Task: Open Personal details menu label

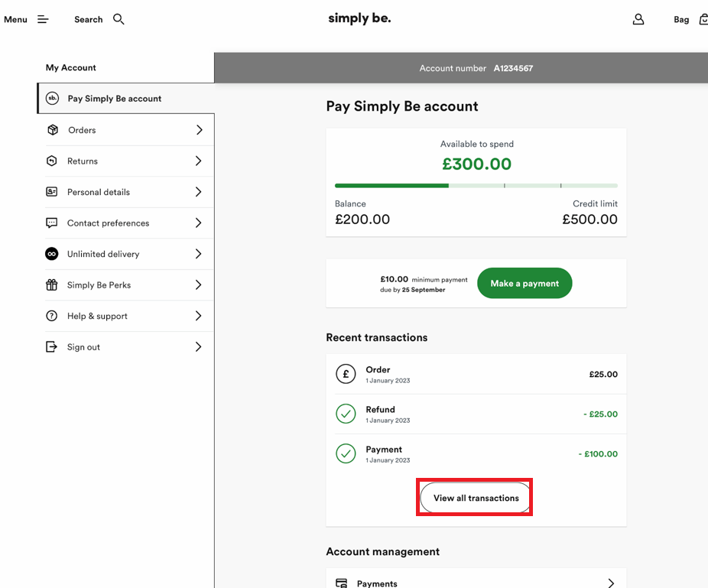Action: click(x=99, y=192)
